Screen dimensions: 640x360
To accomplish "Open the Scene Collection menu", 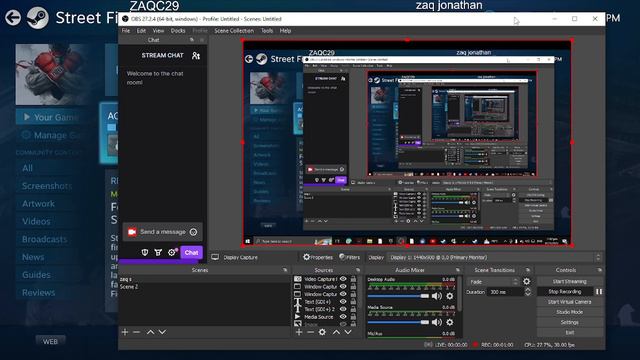I will pyautogui.click(x=234, y=31).
